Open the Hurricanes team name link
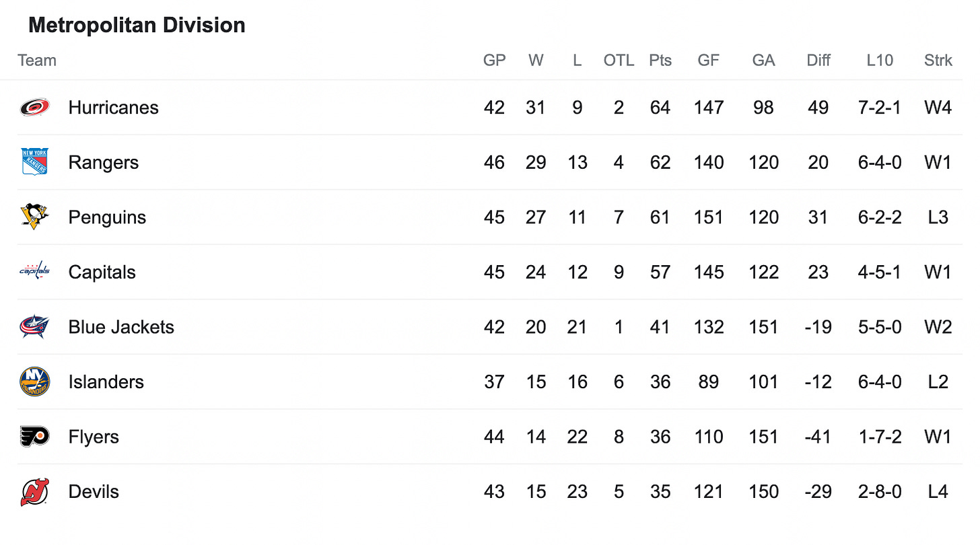This screenshot has height=545, width=980. pos(114,108)
